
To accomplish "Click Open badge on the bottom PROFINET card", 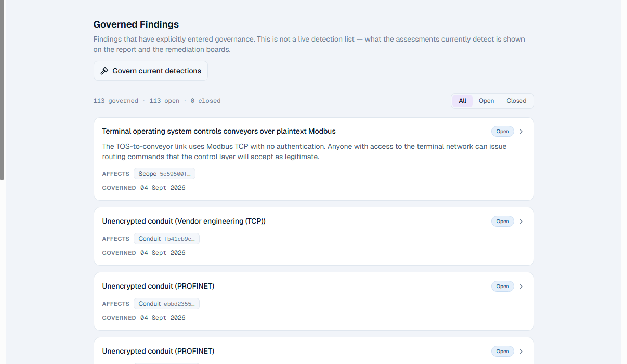I will pos(503,352).
